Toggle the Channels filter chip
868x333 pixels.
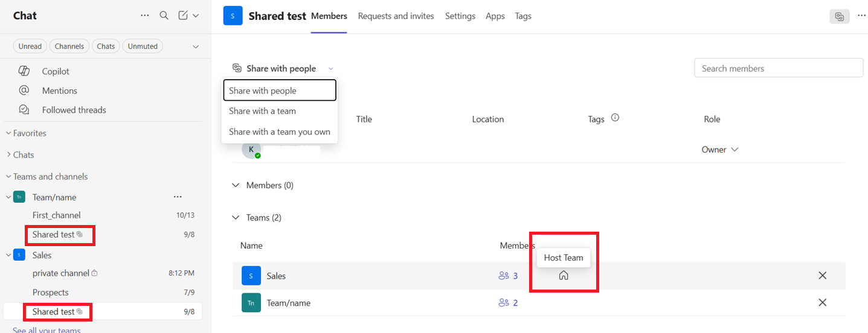[69, 46]
